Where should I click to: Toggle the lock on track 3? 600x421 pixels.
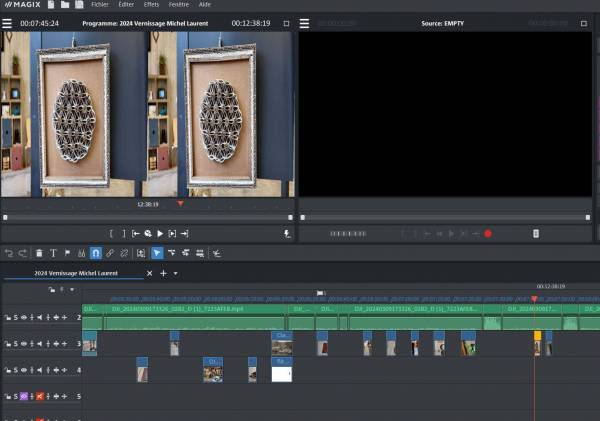[x=8, y=344]
